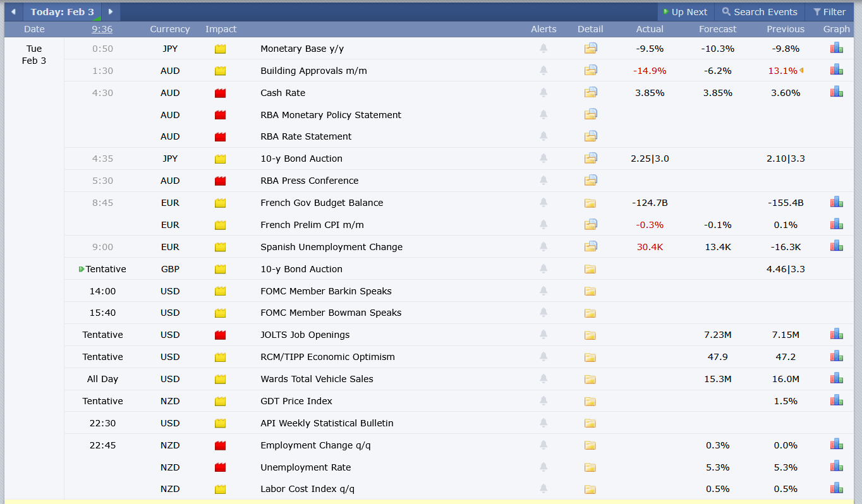The width and height of the screenshot is (862, 504).
Task: Click the RCM/TIPP Economic Optimism event
Action: 327,357
